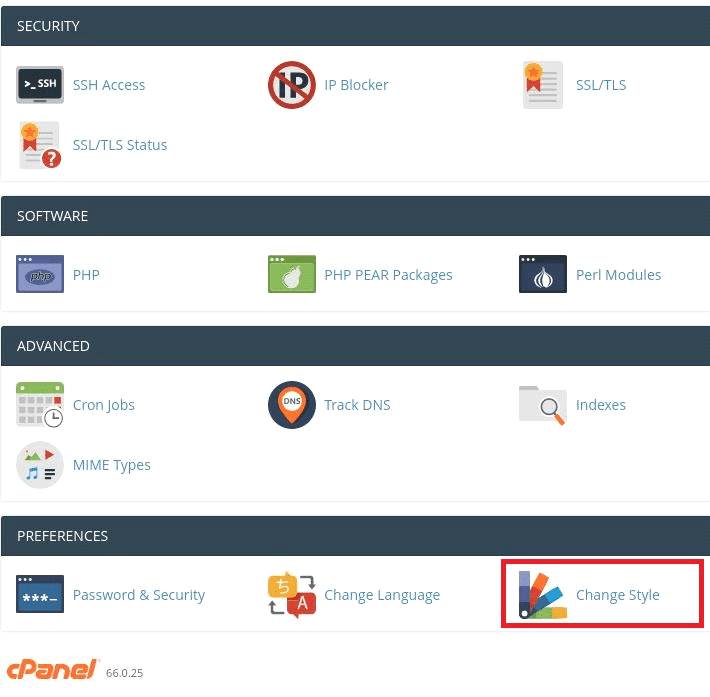This screenshot has height=697, width=710.
Task: Click the PHP PEAR Packages pear icon
Action: point(292,274)
